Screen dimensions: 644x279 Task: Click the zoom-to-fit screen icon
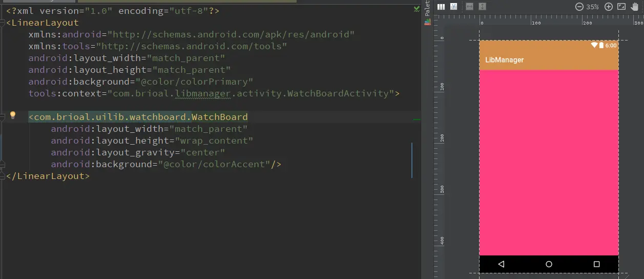pyautogui.click(x=621, y=7)
